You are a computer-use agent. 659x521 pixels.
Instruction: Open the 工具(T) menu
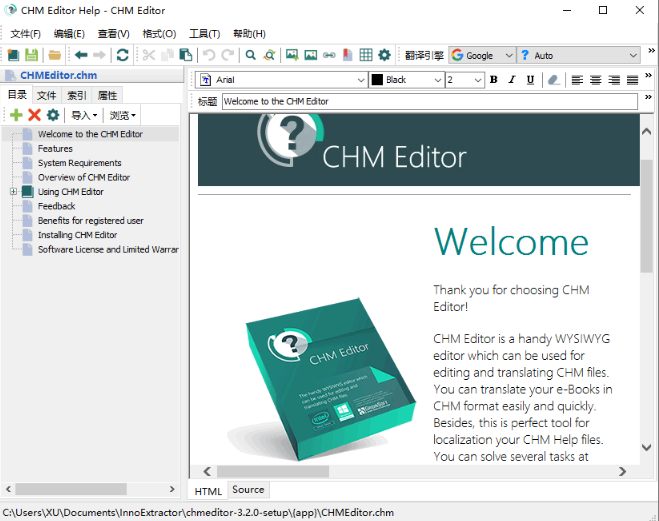click(x=204, y=34)
